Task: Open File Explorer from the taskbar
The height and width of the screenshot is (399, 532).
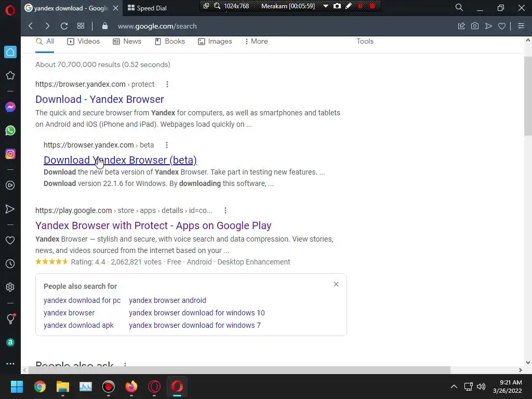Action: point(63,387)
